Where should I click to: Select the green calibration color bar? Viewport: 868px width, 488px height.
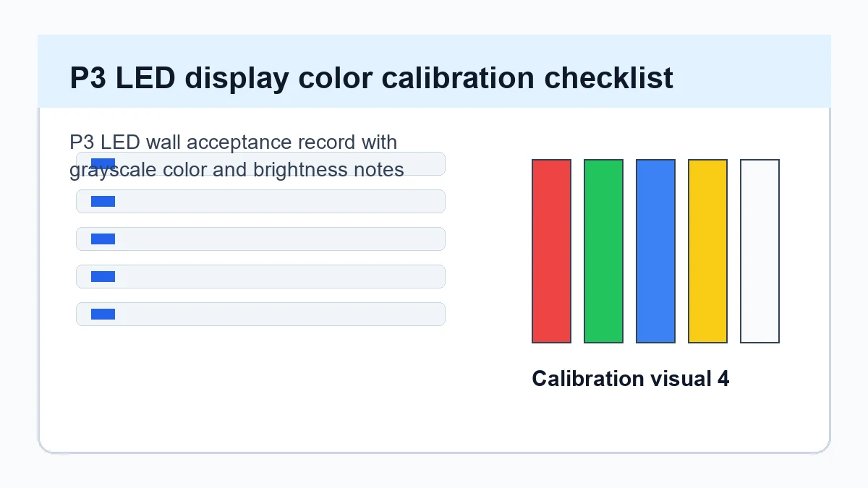click(603, 251)
